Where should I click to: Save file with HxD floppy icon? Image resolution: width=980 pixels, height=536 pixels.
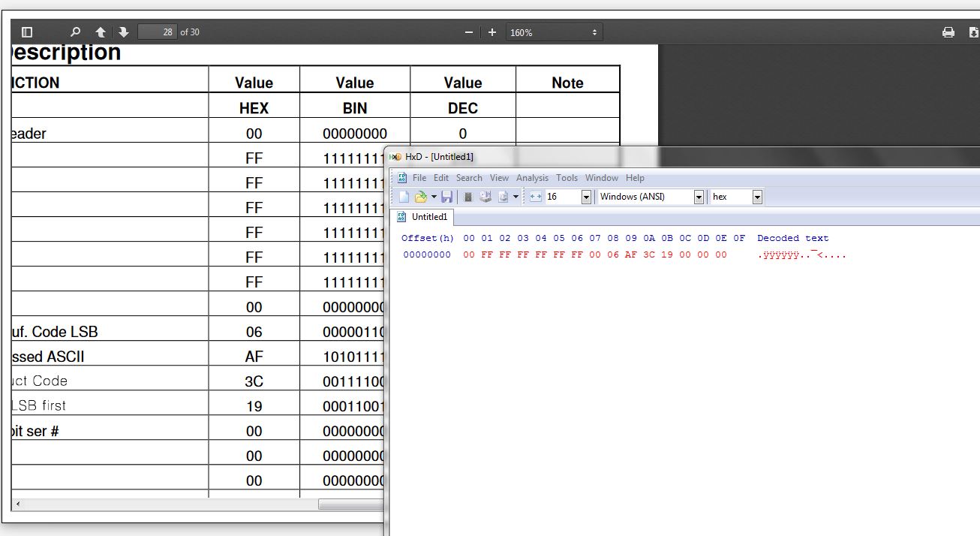tap(446, 197)
